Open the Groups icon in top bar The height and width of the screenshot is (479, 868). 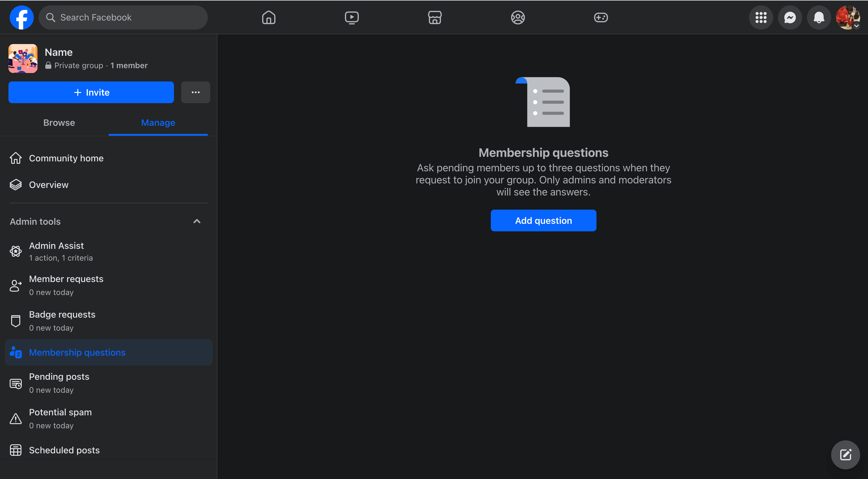(518, 17)
